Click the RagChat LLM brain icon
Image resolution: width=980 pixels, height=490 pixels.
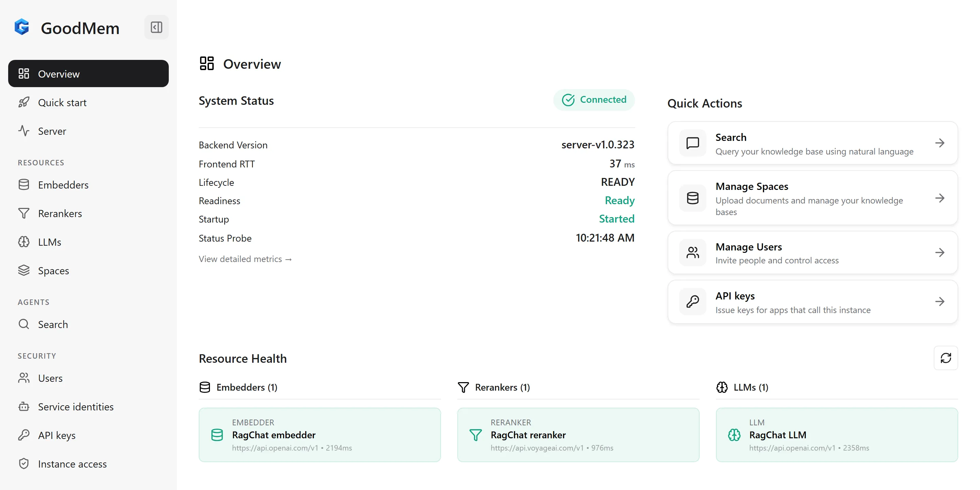pyautogui.click(x=734, y=435)
